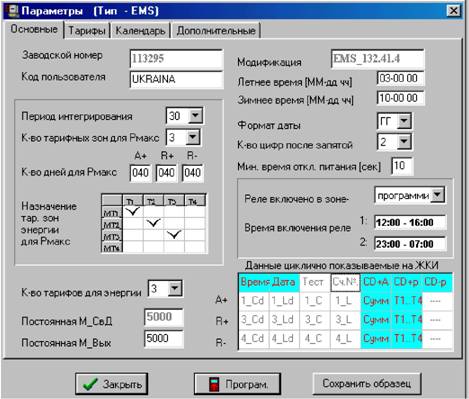
Task: Click the Закрыть button
Action: [112, 384]
